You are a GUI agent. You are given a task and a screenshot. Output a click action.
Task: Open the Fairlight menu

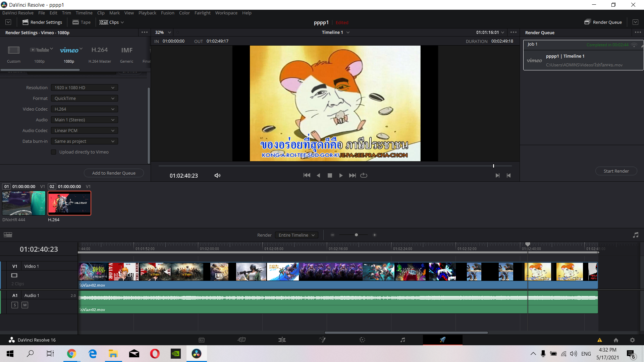pos(202,13)
